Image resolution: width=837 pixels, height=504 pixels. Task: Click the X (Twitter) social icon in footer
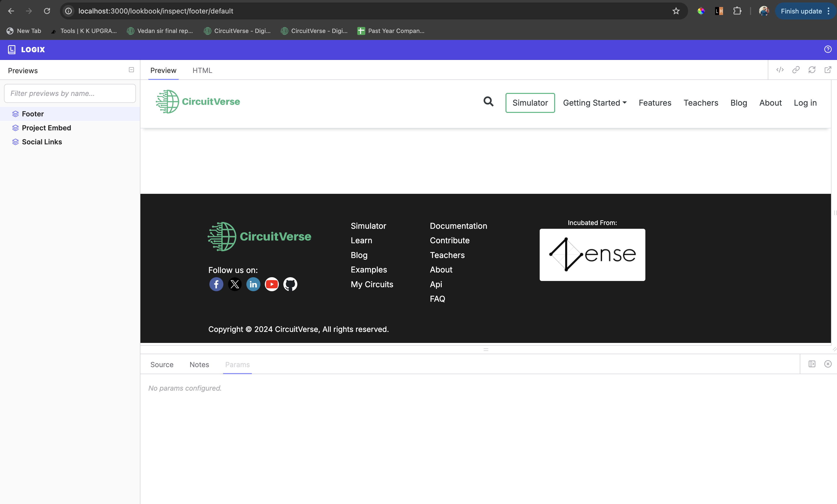click(235, 284)
